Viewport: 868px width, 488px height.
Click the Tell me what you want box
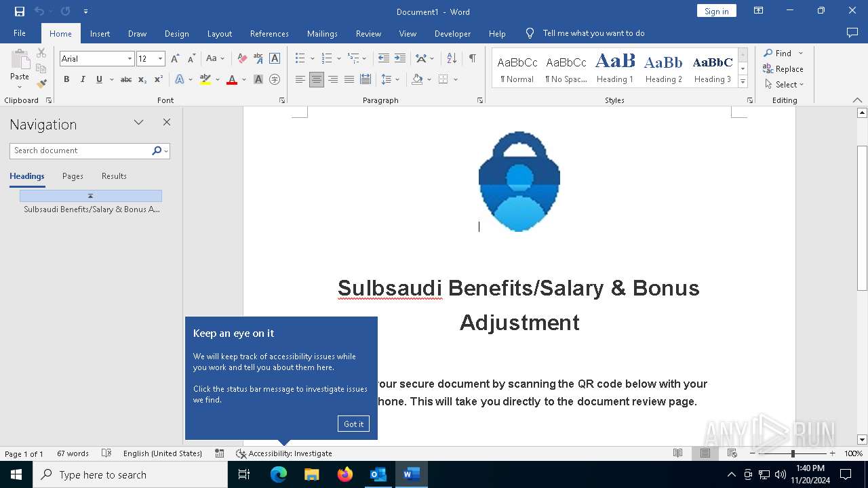coord(593,33)
